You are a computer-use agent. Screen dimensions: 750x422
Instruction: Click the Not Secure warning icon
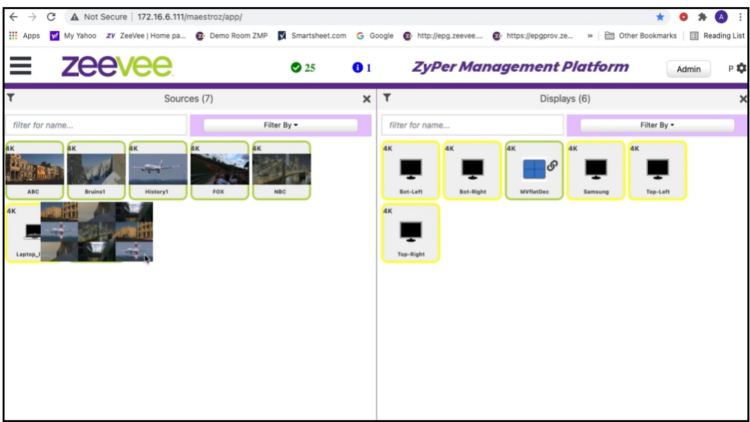click(75, 17)
